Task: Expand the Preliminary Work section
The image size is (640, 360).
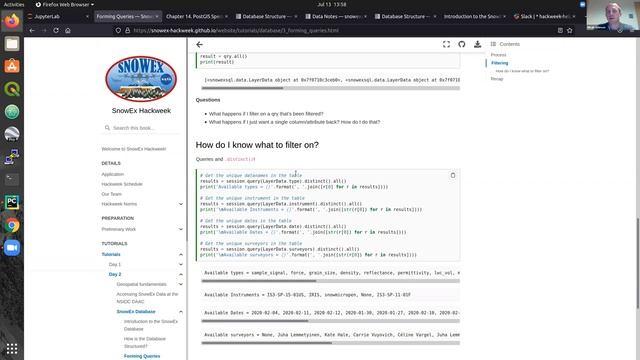Action: 181,229
